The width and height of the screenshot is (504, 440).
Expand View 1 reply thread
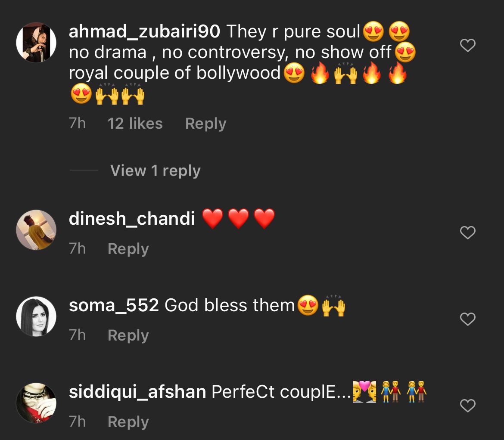155,170
